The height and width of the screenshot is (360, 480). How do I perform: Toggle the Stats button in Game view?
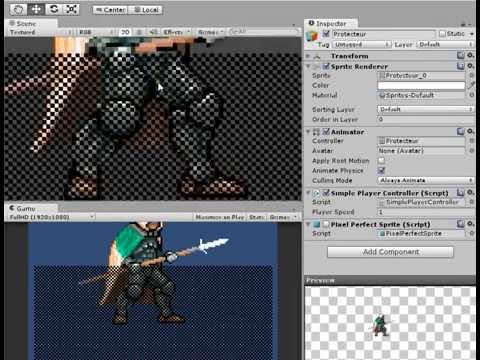(256, 217)
